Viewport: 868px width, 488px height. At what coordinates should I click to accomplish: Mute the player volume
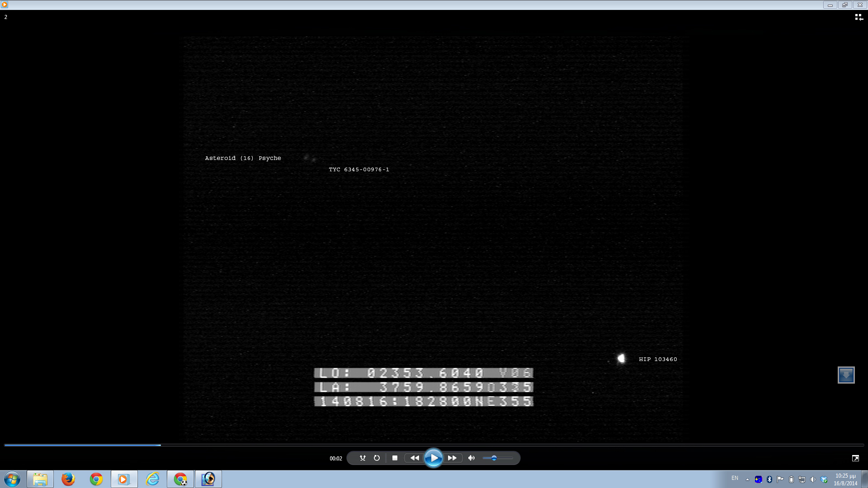coord(472,458)
